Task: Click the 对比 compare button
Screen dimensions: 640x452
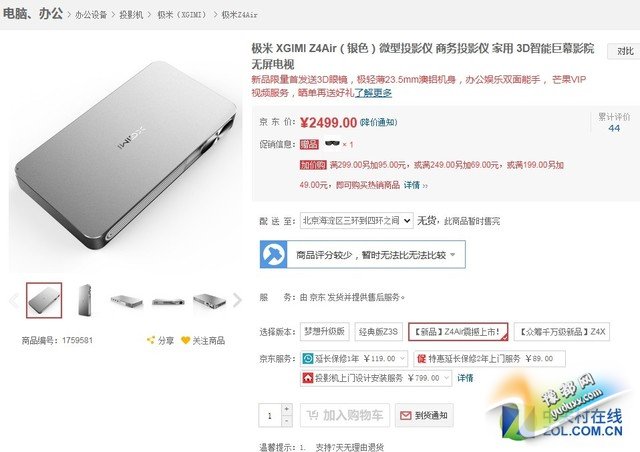Action: pyautogui.click(x=625, y=51)
